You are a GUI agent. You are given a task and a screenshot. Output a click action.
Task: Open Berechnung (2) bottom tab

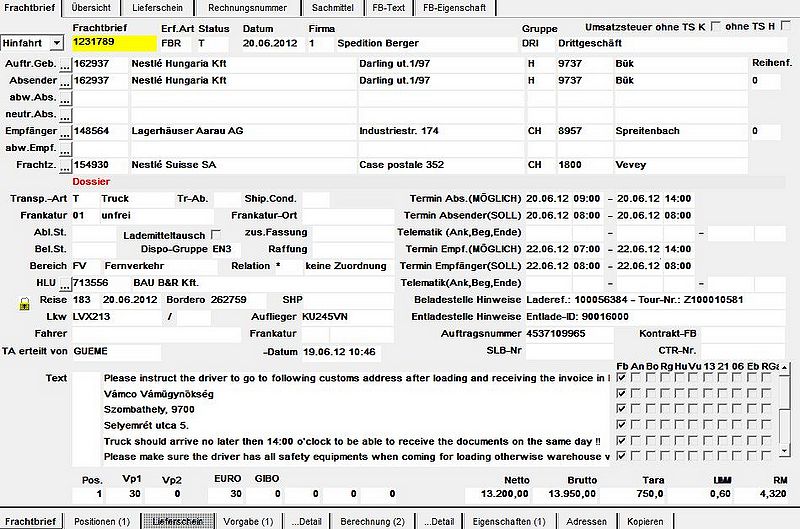tap(372, 521)
